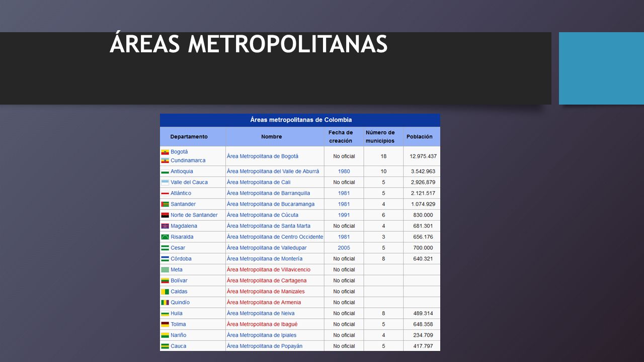Click the Norte de Santander flag icon
The height and width of the screenshot is (362, 644).
click(x=165, y=215)
